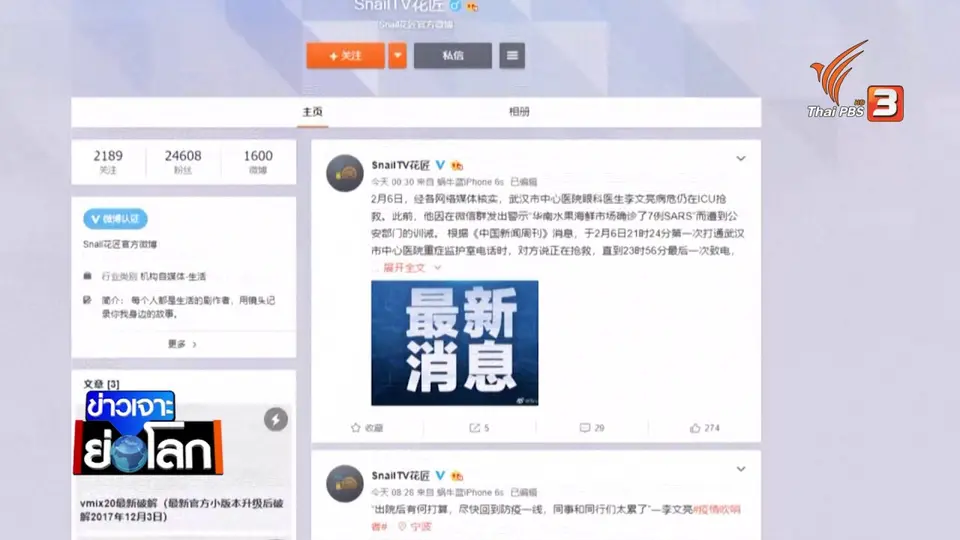Open comments on the first post
The height and width of the screenshot is (540, 960).
[591, 427]
